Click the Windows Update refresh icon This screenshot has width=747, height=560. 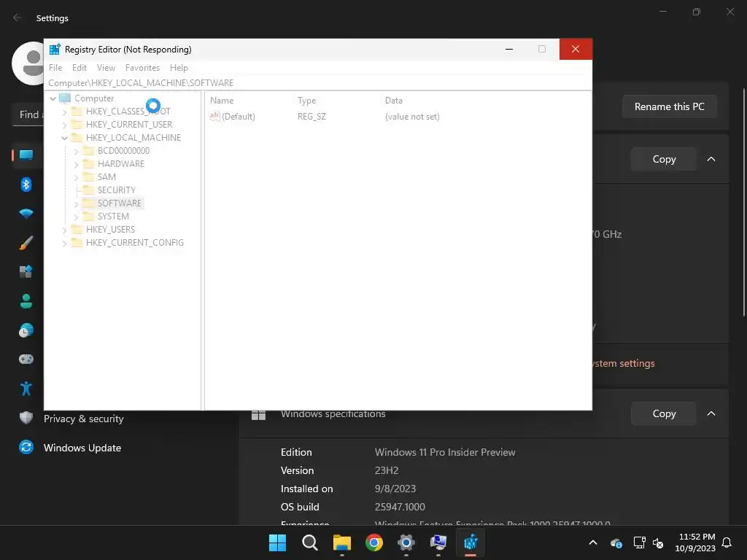point(26,447)
